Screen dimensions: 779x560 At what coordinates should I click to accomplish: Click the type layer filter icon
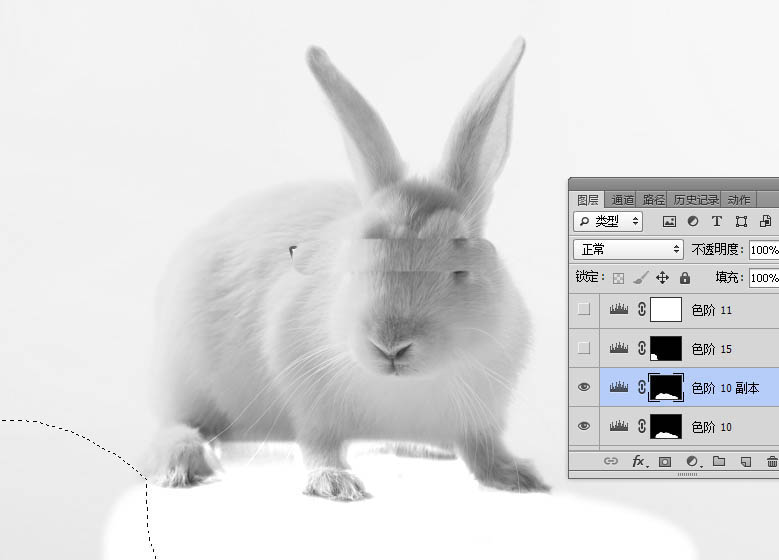tap(716, 221)
